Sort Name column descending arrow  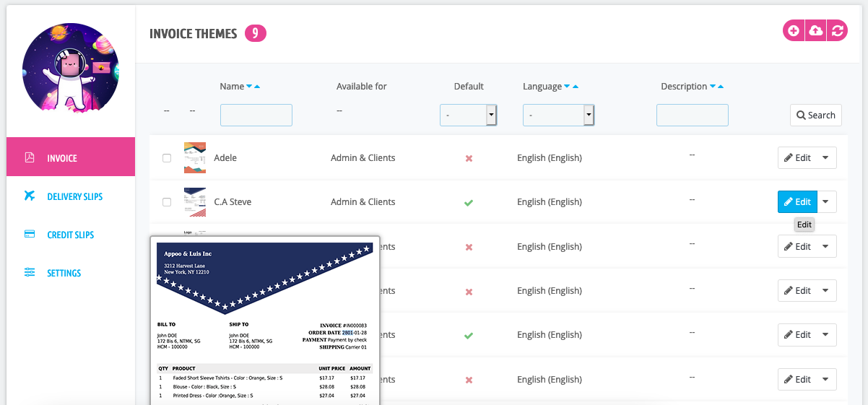click(249, 87)
